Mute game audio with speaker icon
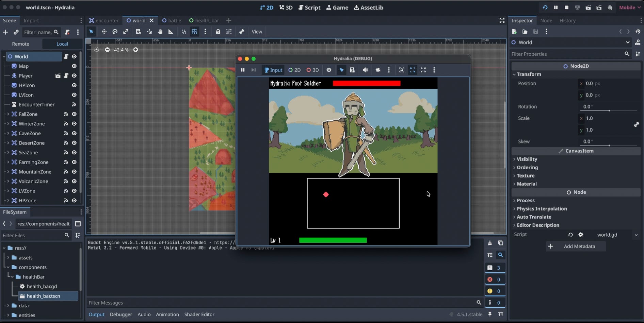Screen dimensions: 644x323 365,70
